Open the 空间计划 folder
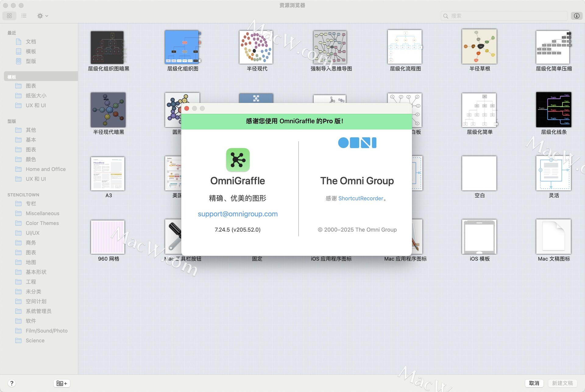585x392 pixels. tap(36, 301)
